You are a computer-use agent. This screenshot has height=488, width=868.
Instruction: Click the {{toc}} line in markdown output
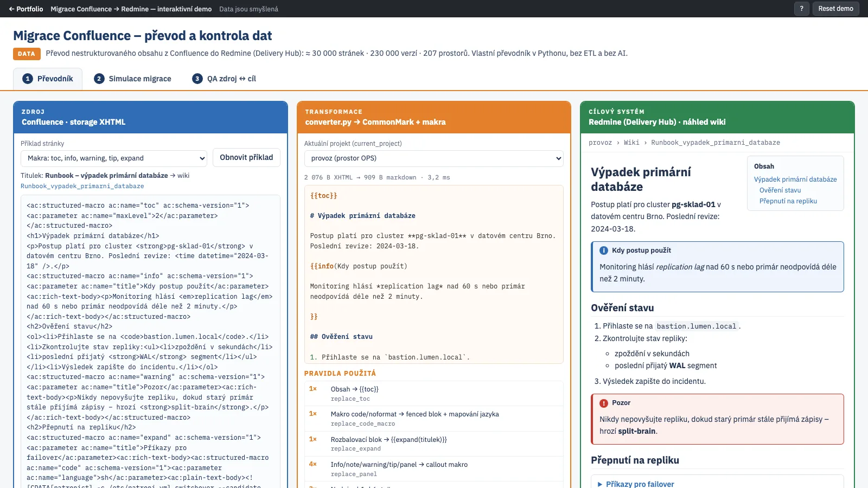point(324,196)
